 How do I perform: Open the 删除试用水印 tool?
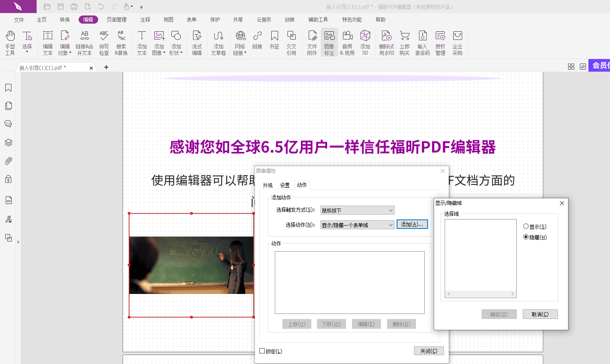[x=386, y=42]
